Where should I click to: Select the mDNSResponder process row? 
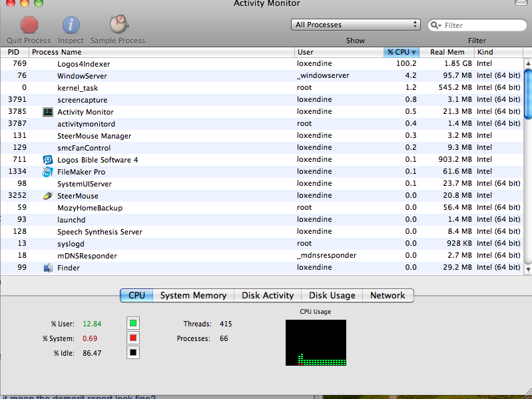(262, 256)
